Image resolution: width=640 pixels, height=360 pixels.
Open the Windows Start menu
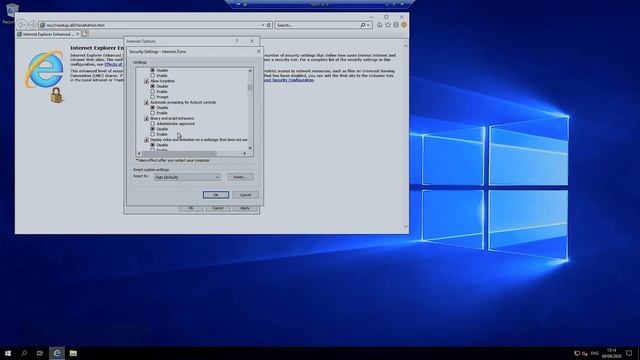click(8, 353)
